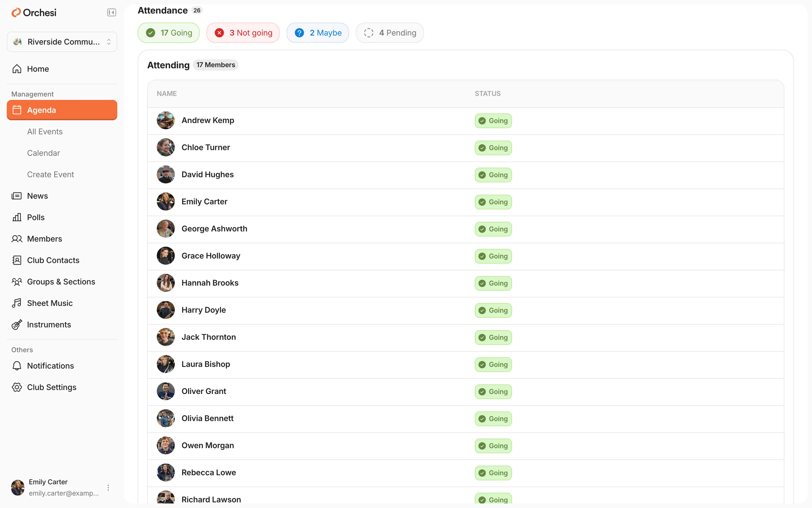Click the Sheet Music note icon
This screenshot has height=508, width=812.
pyautogui.click(x=17, y=303)
